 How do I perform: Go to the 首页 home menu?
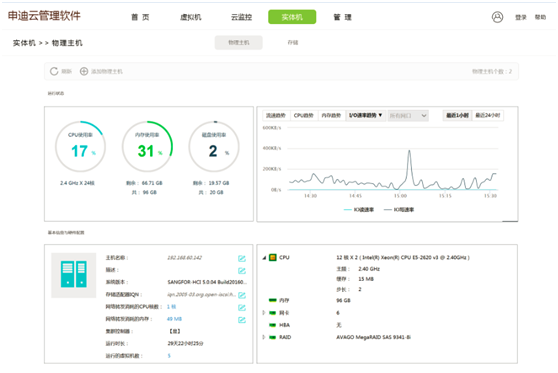pyautogui.click(x=140, y=17)
